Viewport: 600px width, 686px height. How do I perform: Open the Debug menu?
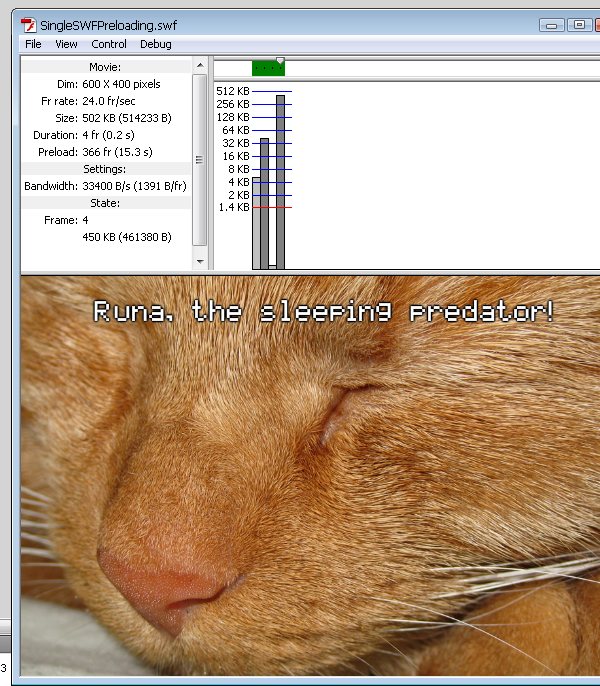(156, 44)
